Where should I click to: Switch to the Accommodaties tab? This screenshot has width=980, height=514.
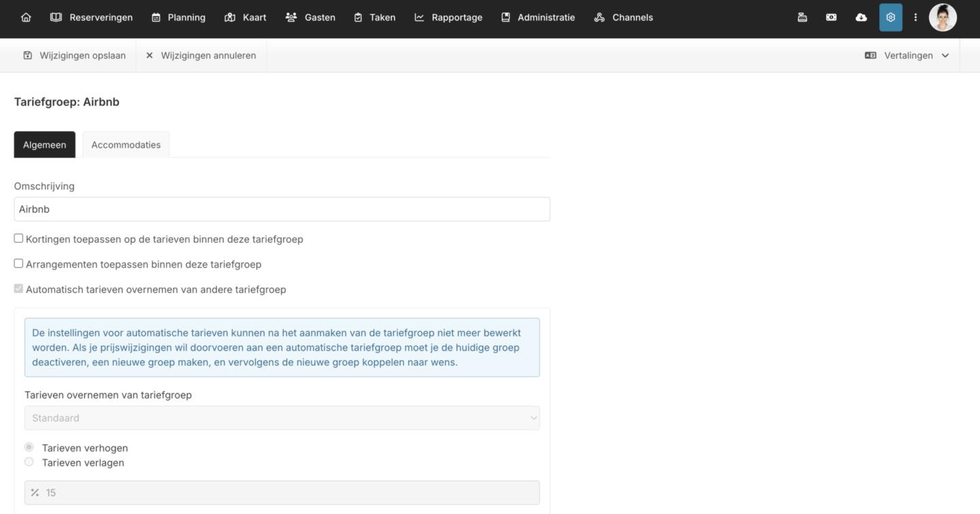point(126,145)
